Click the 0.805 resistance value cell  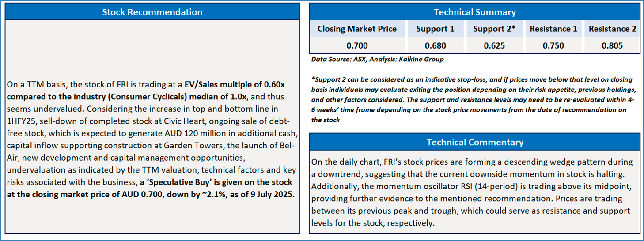click(x=612, y=45)
